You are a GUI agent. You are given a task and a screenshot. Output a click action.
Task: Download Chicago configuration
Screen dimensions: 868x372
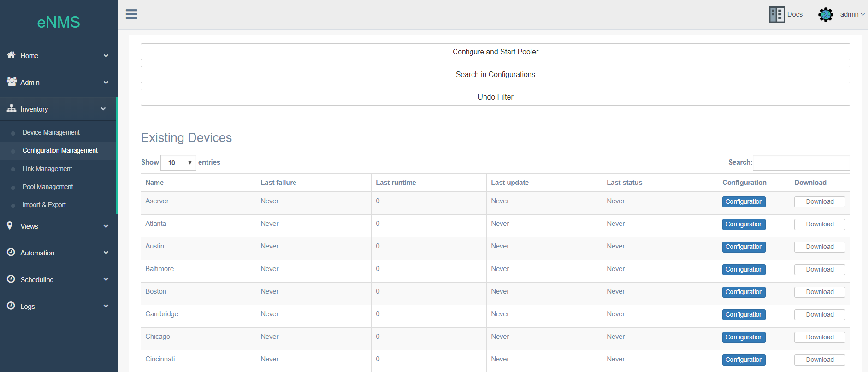[820, 337]
